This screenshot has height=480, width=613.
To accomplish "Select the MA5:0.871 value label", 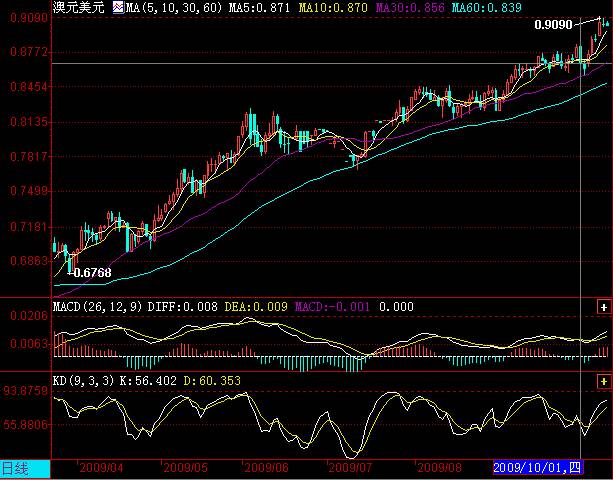I will point(259,7).
